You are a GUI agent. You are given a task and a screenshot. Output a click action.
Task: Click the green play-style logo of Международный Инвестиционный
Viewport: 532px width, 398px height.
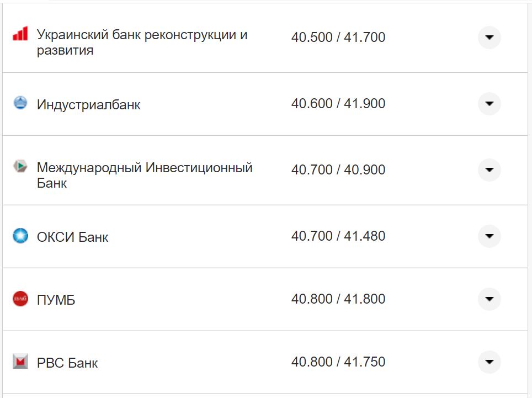[20, 166]
